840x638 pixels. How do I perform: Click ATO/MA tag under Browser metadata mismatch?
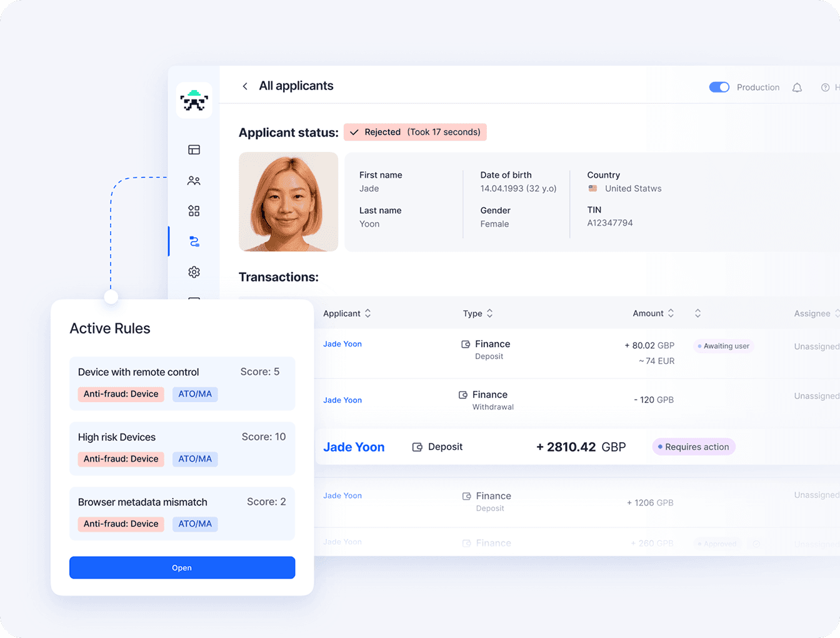click(195, 524)
